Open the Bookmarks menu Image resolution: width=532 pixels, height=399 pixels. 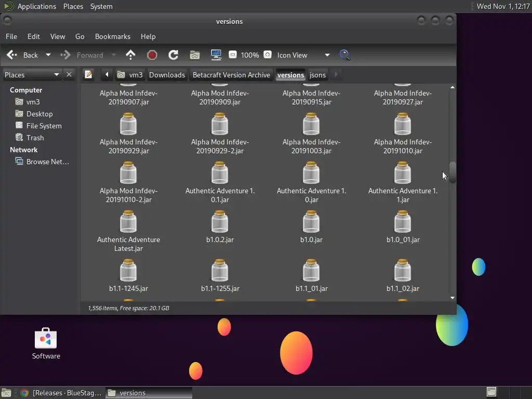pos(113,36)
